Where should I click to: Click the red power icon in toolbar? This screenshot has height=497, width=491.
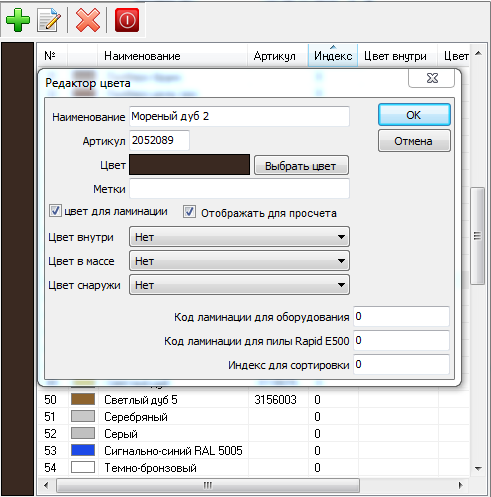coord(127,20)
